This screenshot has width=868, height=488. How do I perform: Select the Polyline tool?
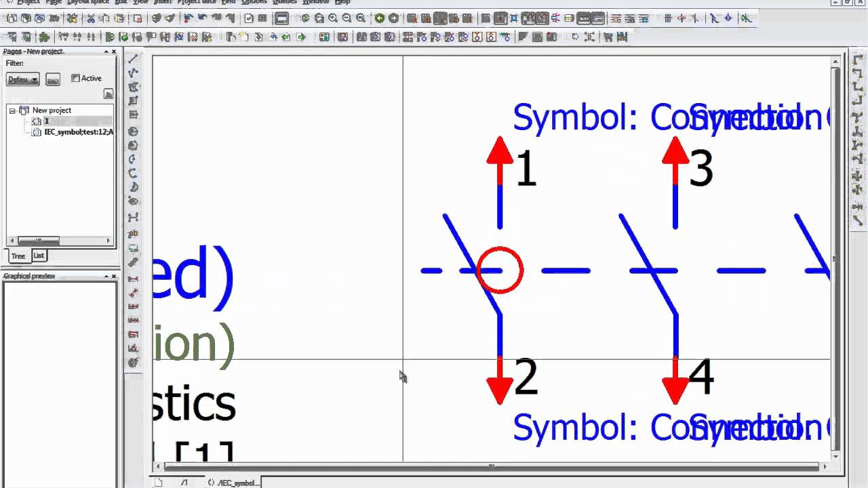134,72
